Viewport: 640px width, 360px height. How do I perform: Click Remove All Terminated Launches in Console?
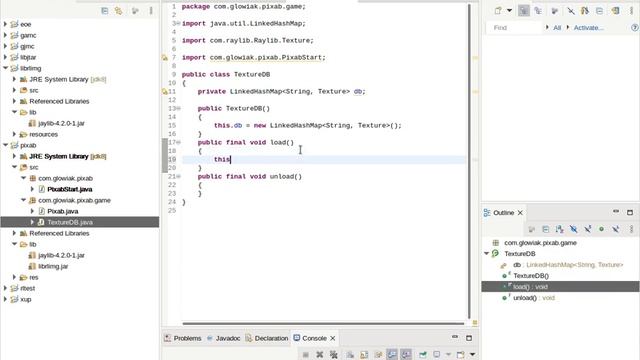point(333,355)
